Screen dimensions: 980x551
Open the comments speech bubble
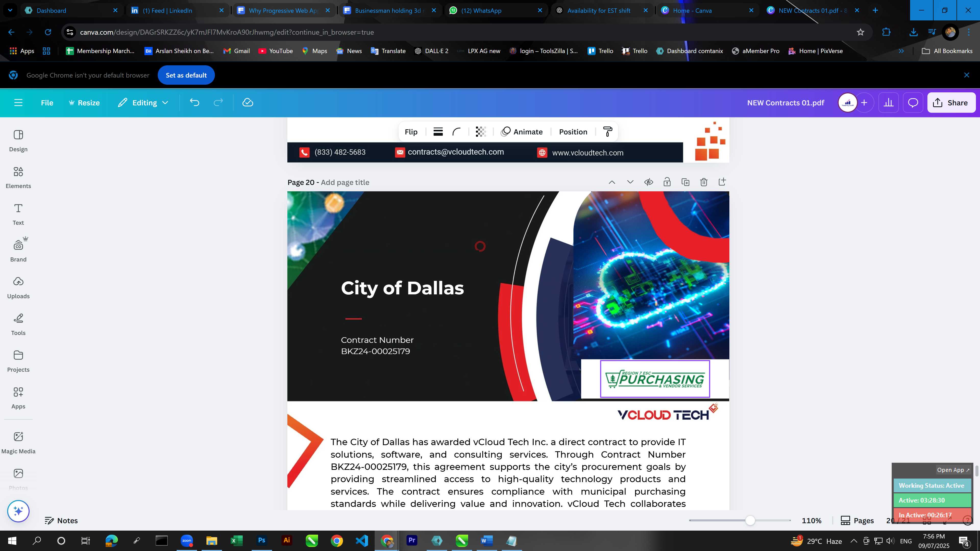(913, 103)
